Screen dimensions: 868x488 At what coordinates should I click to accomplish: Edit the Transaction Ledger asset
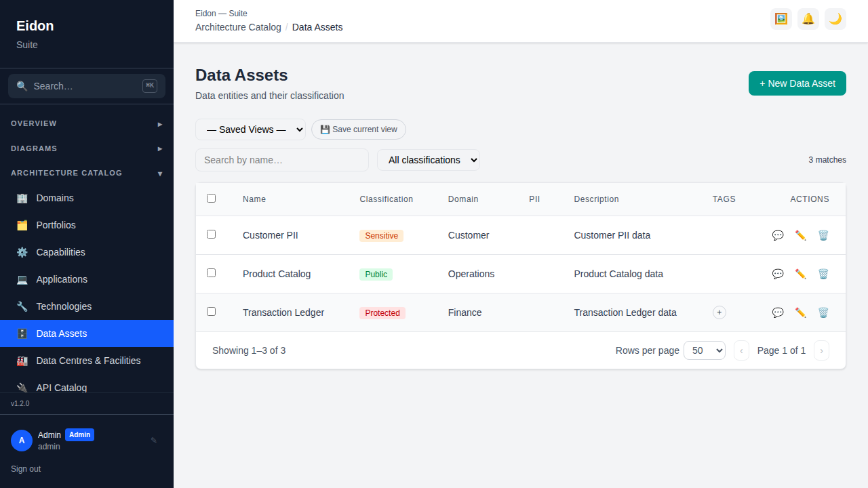click(801, 312)
